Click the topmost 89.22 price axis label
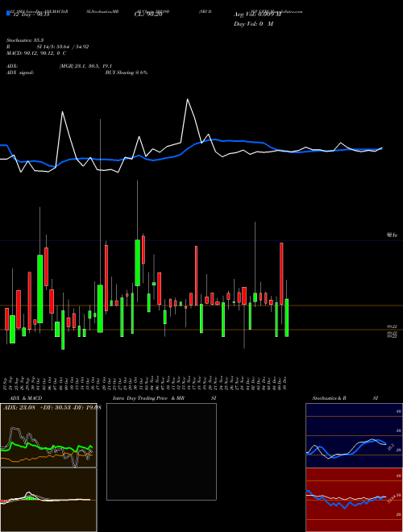This screenshot has width=403, height=532. (x=392, y=326)
